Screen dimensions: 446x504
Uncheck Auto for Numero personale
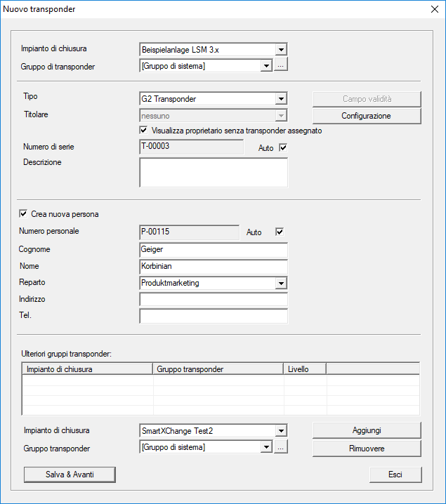[280, 232]
